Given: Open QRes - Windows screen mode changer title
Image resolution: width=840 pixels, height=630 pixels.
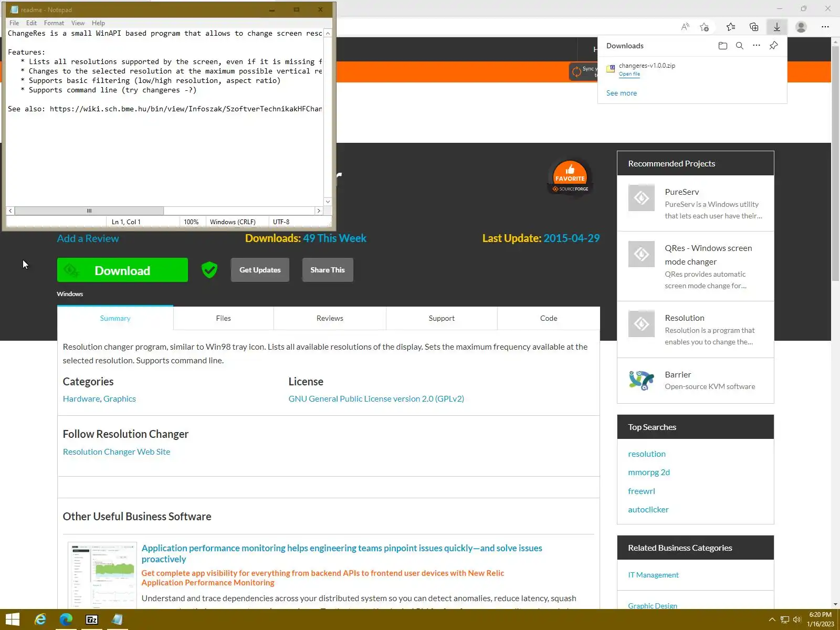Looking at the screenshot, I should [708, 255].
